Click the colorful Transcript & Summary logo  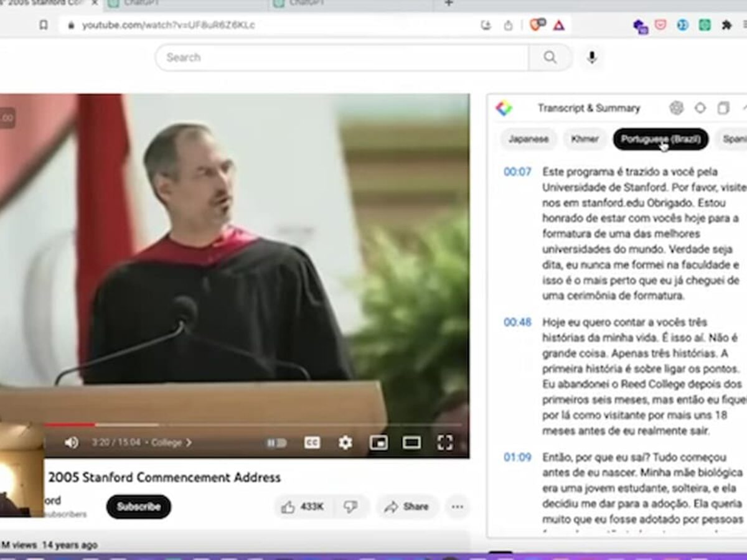[504, 108]
